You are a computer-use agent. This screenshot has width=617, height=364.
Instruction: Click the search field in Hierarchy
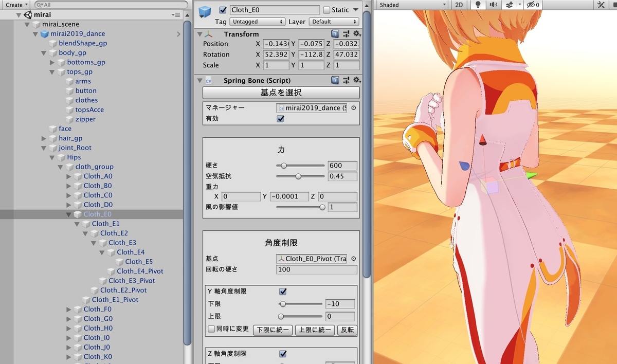(111, 5)
